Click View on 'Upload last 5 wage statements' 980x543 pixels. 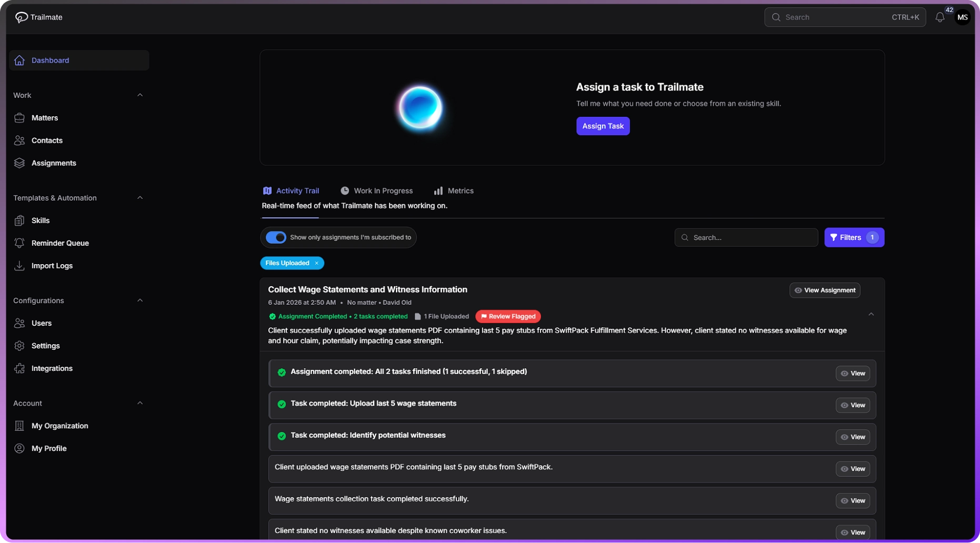(852, 405)
